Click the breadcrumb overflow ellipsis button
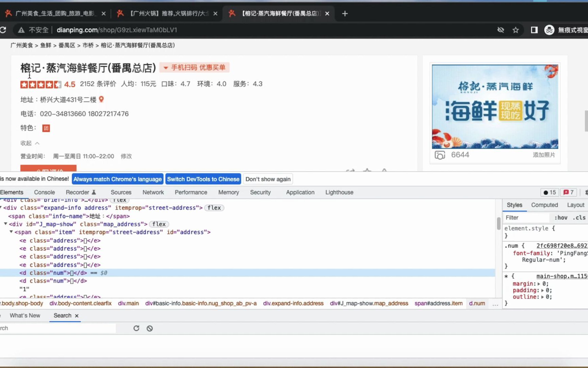 [495, 304]
